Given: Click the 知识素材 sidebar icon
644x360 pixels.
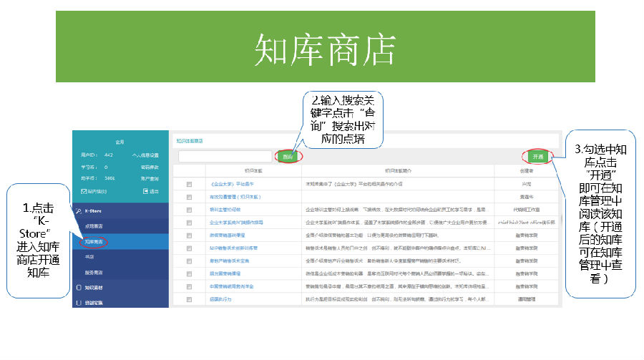Looking at the screenshot, I should [x=79, y=287].
